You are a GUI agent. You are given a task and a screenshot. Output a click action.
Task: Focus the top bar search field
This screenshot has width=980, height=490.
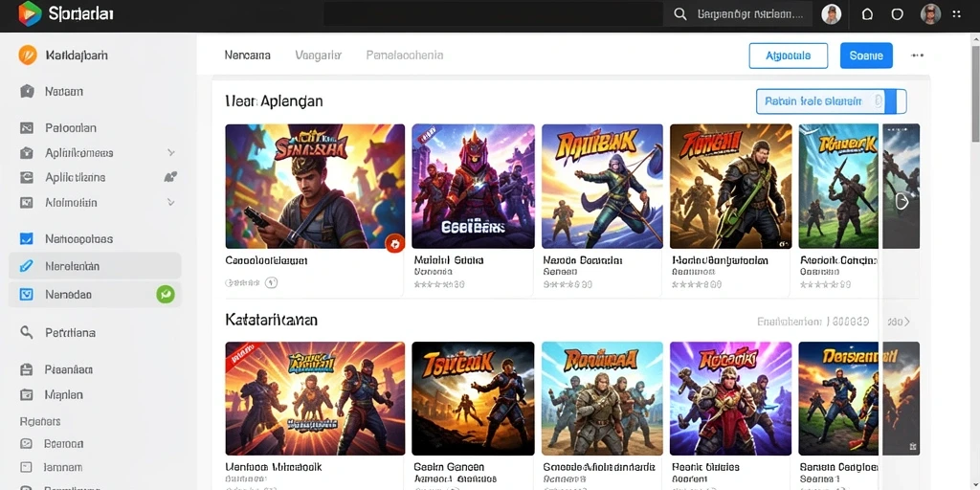point(738,13)
